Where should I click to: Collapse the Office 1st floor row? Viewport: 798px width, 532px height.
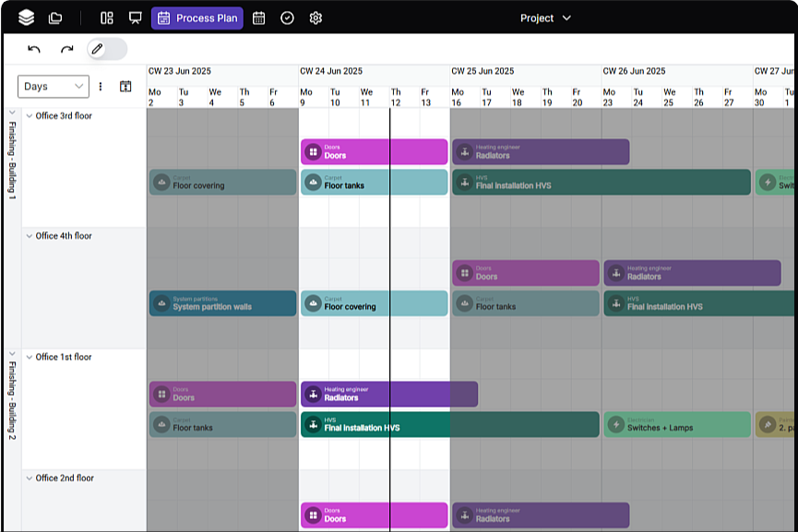(x=30, y=357)
